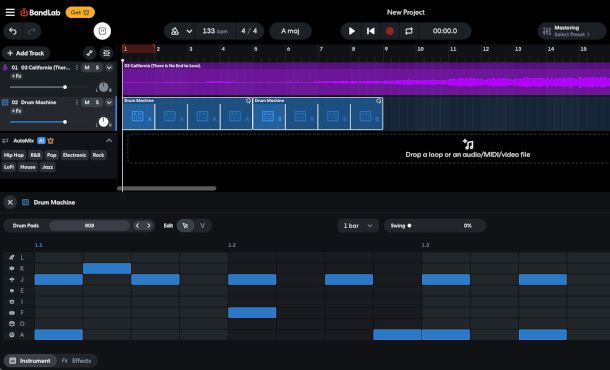Select the second Drum Machine region on the timeline
The width and height of the screenshot is (610, 370).
coord(318,114)
